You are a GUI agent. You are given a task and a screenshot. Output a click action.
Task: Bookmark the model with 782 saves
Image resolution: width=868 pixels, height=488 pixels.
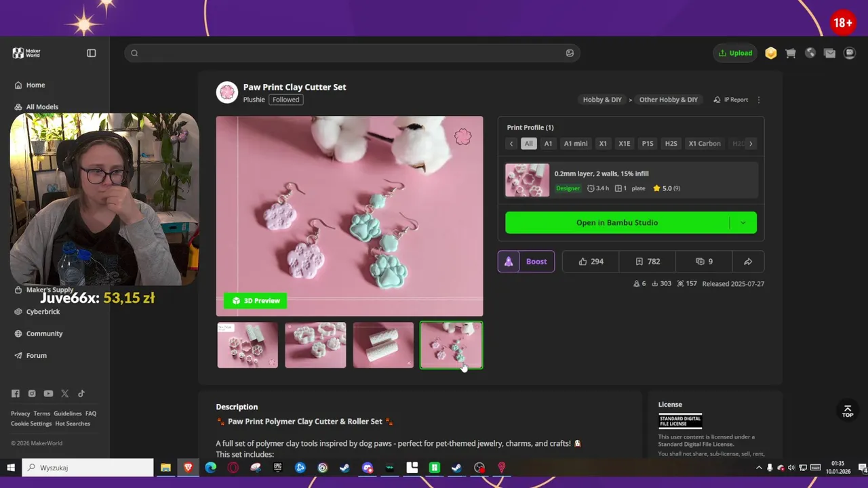pyautogui.click(x=648, y=262)
